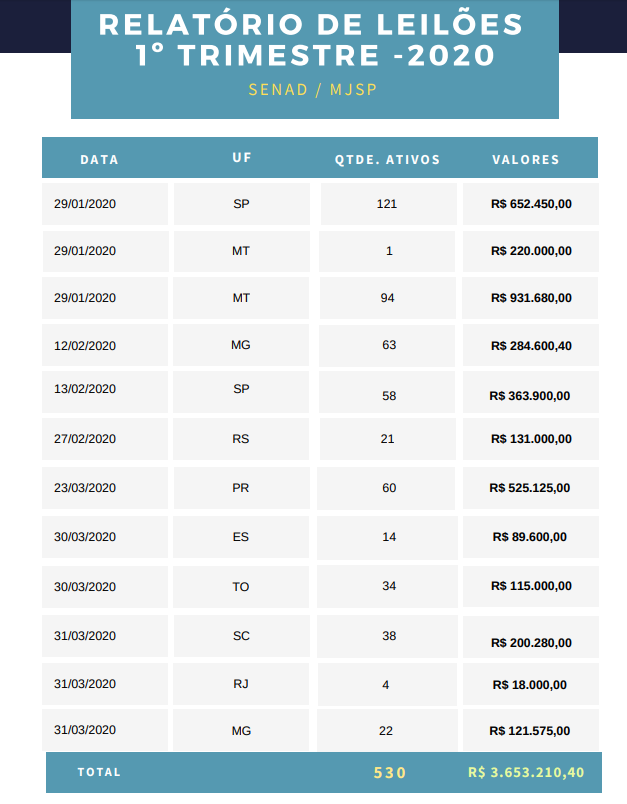The image size is (627, 804).
Task: Select the 12/02/2020 date cell
Action: pyautogui.click(x=85, y=346)
